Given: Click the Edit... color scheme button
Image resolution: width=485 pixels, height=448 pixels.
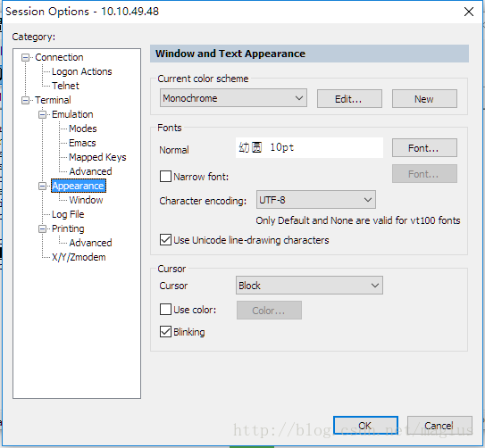Looking at the screenshot, I should 349,99.
